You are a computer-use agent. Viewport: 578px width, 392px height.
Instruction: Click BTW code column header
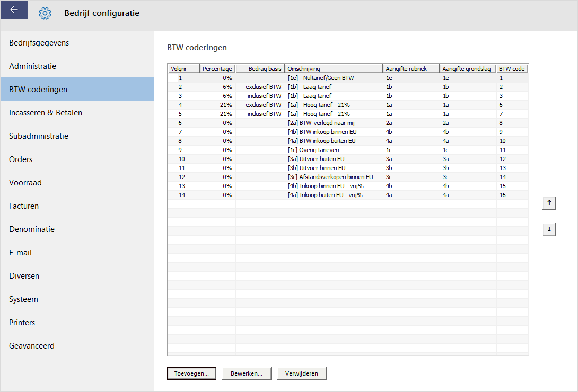coord(512,69)
